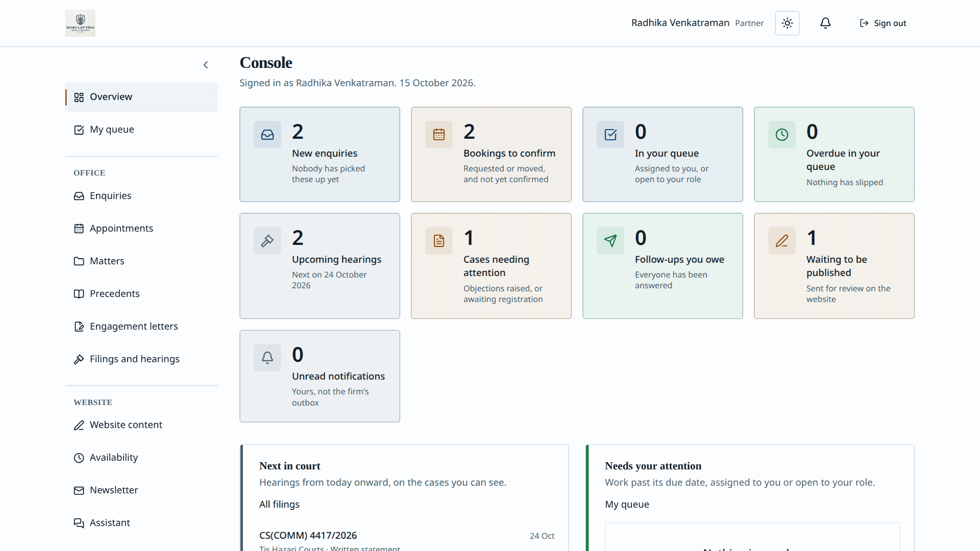Click the Appointments calendar icon in sidebar
Viewport: 980px width, 551px height.
click(79, 229)
